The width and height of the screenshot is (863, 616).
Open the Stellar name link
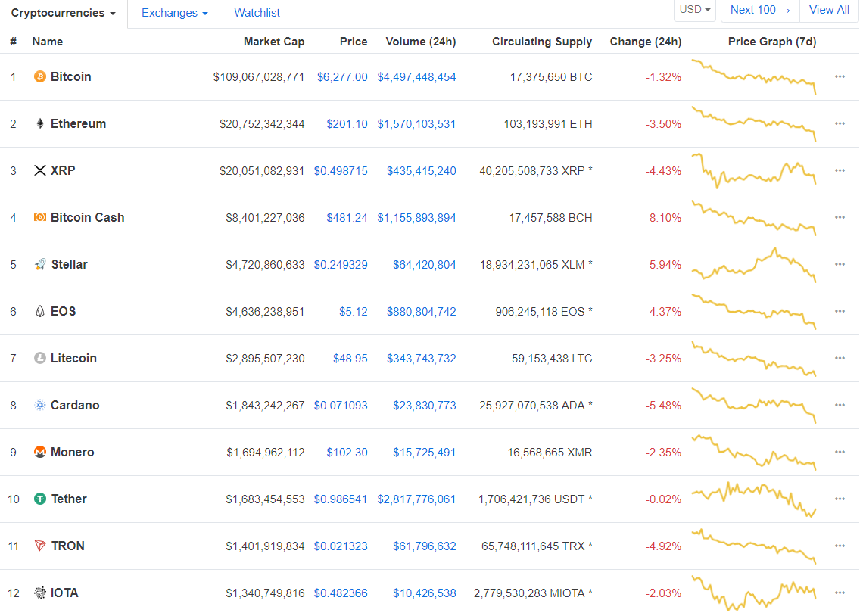(70, 265)
